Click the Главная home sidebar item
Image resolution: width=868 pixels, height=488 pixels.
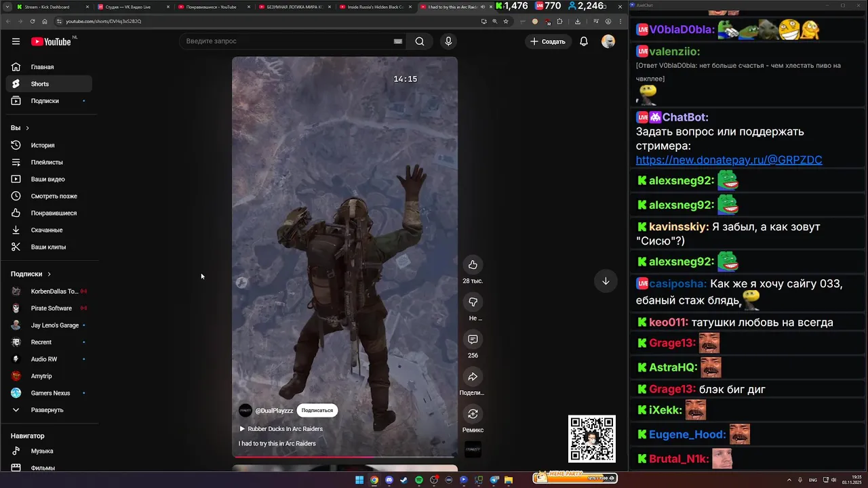(x=49, y=67)
